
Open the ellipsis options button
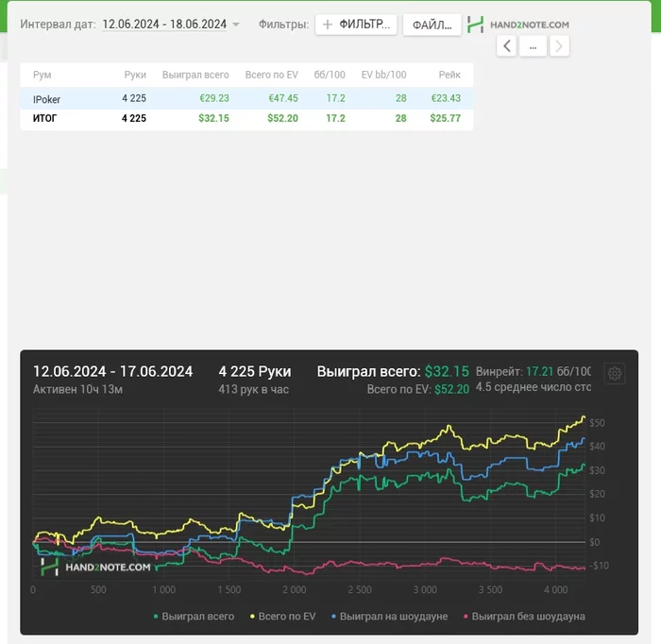[533, 46]
